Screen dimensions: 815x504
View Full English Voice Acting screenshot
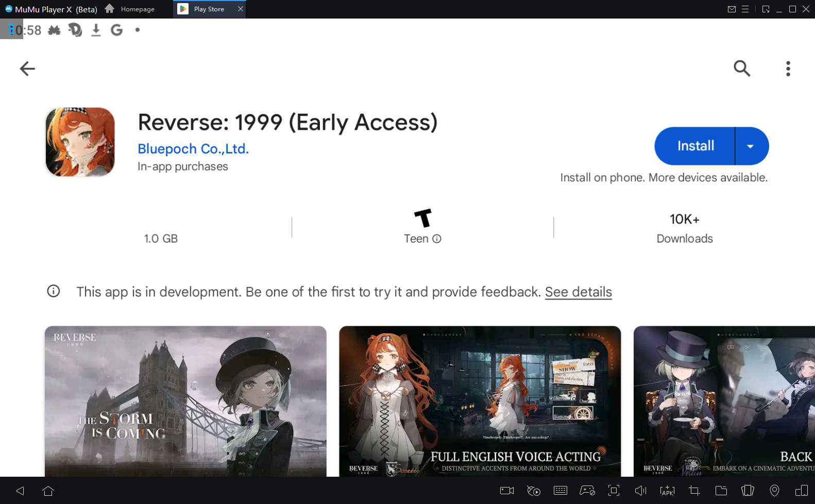point(480,401)
